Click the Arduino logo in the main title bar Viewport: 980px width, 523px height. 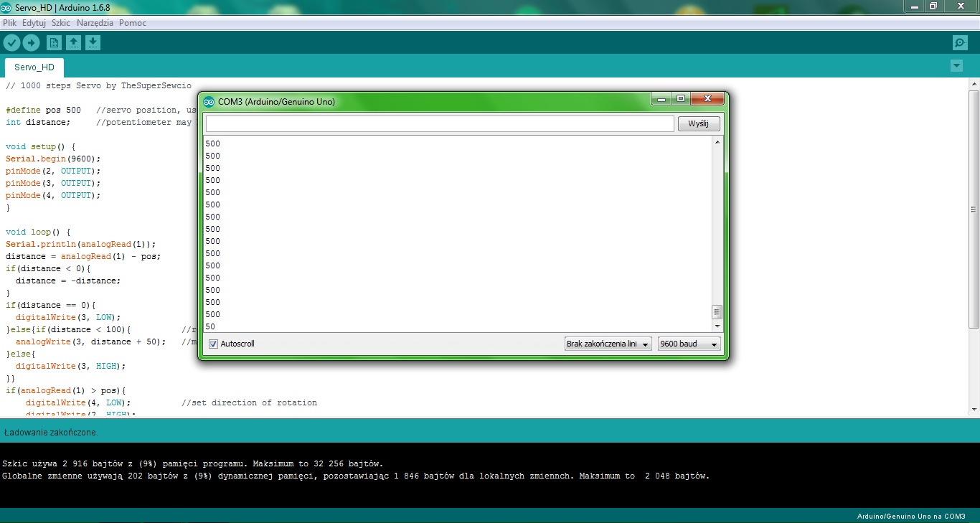tap(6, 7)
